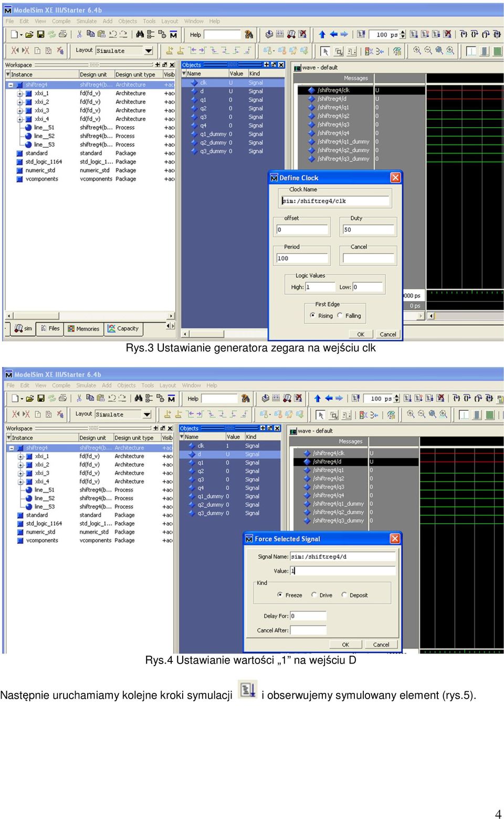This screenshot has height=819, width=504.
Task: Select numeric_std package in upper Workspace tree
Action: (40, 170)
